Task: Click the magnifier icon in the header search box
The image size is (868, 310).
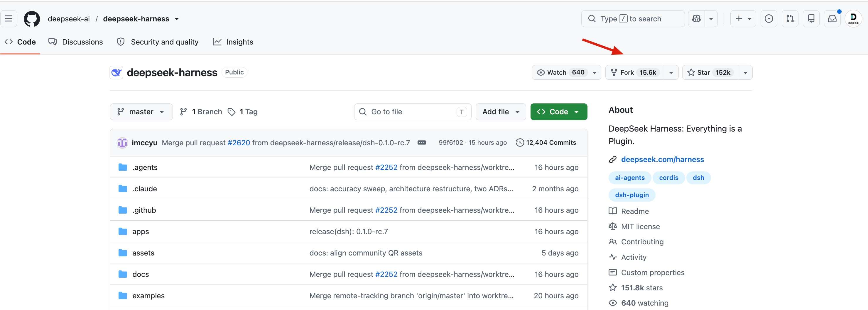Action: (592, 18)
